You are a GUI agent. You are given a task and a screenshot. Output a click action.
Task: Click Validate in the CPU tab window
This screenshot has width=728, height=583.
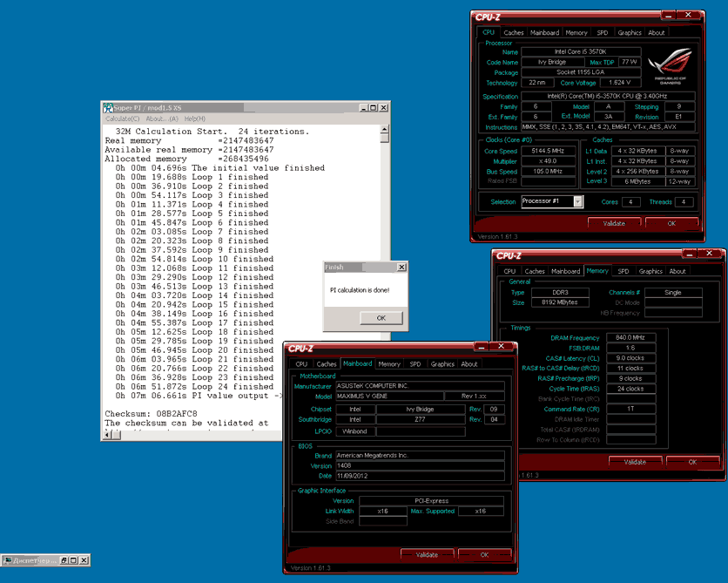[x=614, y=223]
